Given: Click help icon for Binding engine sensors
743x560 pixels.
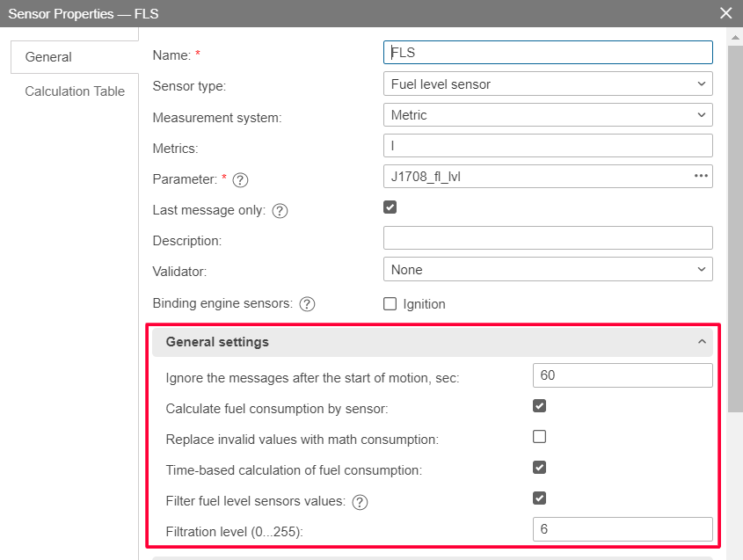Looking at the screenshot, I should click(x=307, y=304).
